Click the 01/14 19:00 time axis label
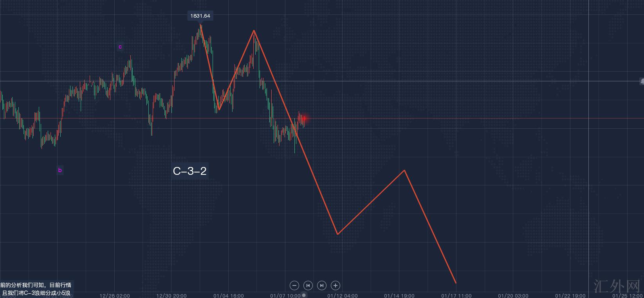Viewport: 644px width, 298px height. (x=399, y=296)
